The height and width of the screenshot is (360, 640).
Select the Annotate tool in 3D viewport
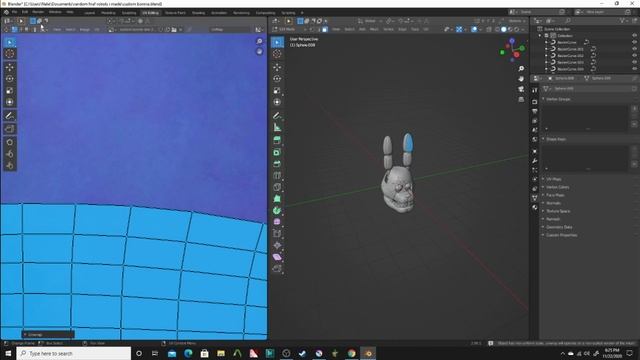(277, 116)
